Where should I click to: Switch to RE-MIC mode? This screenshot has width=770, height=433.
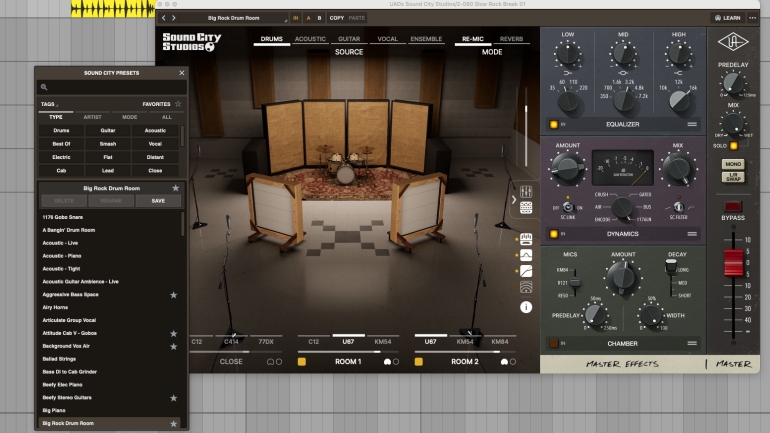coord(473,39)
